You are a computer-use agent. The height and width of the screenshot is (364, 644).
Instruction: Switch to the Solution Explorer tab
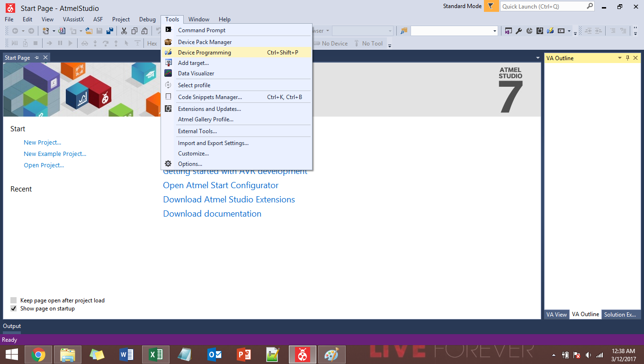coord(620,314)
